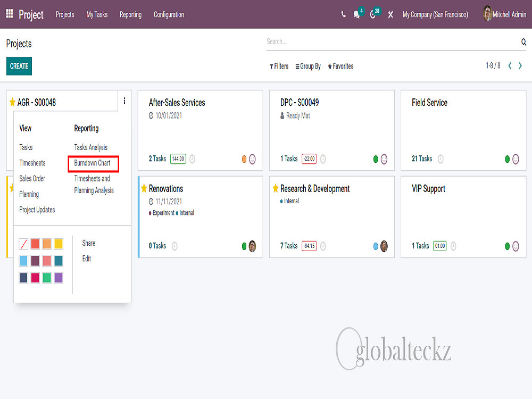The width and height of the screenshot is (532, 399).
Task: Select Burndown Chart in the Reporting column
Action: 92,163
